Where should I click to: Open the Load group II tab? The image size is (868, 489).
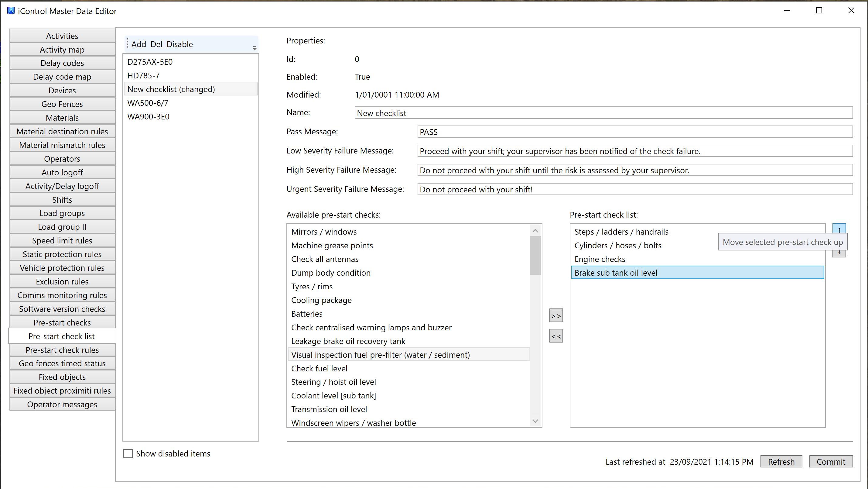(62, 227)
